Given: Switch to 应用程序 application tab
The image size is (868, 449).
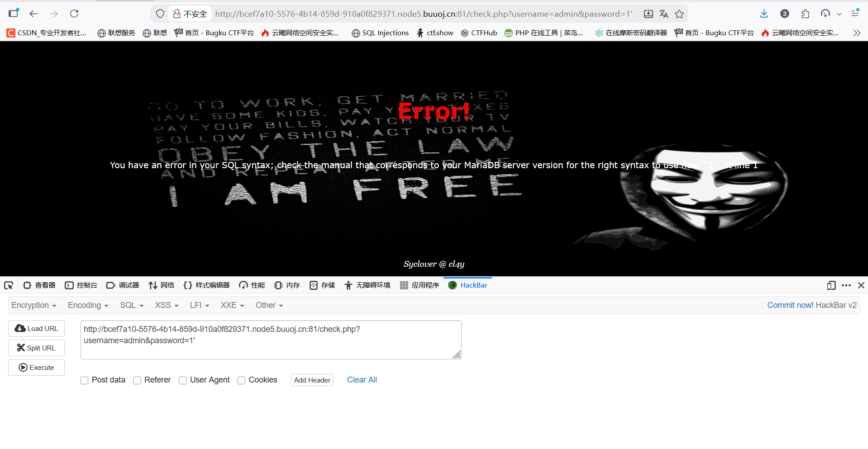Looking at the screenshot, I should 420,285.
